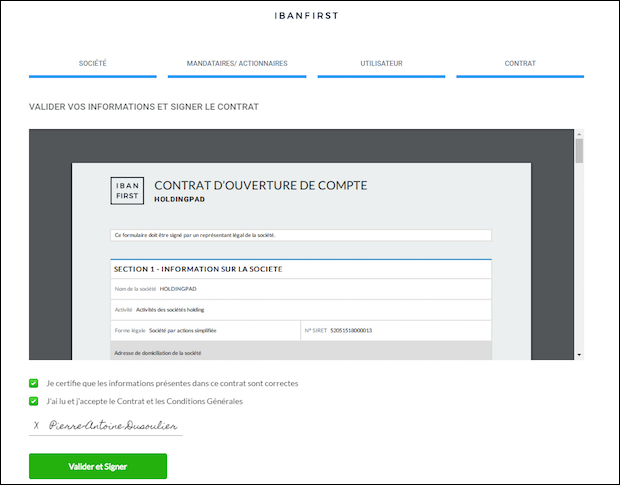Select the Activité des sociétés holding row

coord(300,309)
